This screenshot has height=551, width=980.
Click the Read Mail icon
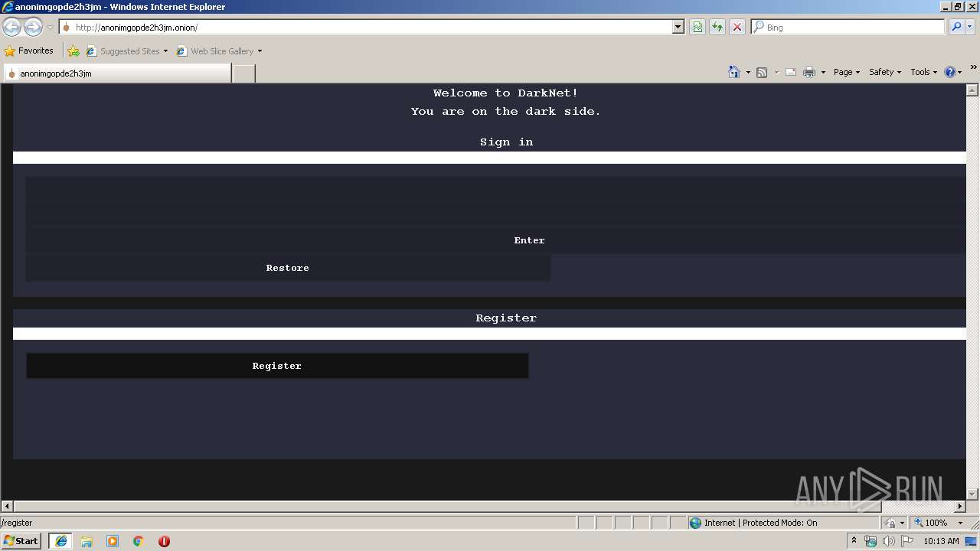coord(791,72)
